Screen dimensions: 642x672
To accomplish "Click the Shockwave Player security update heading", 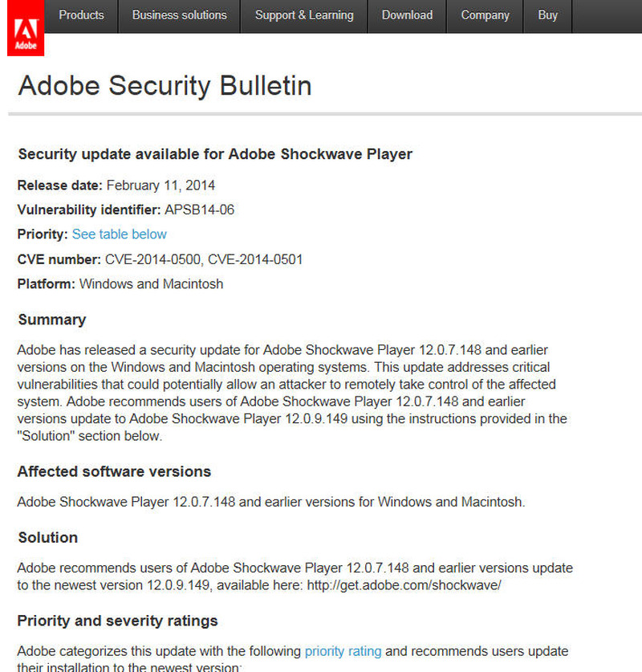I will pos(215,154).
